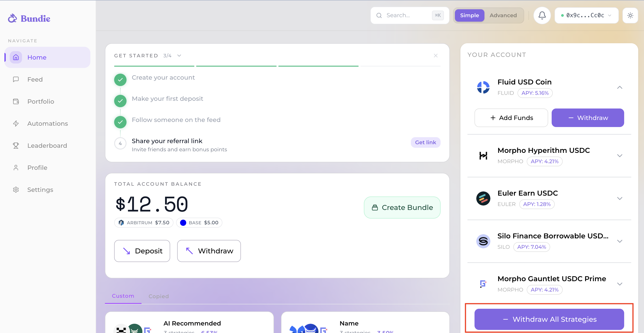Open wallet address 0x9c...Cc0c dropdown
This screenshot has height=333, width=644.
click(586, 15)
